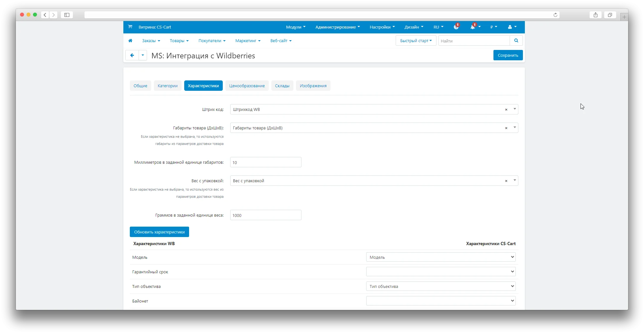This screenshot has width=644, height=333.
Task: Open the Веб-сайт menu
Action: [x=281, y=41]
